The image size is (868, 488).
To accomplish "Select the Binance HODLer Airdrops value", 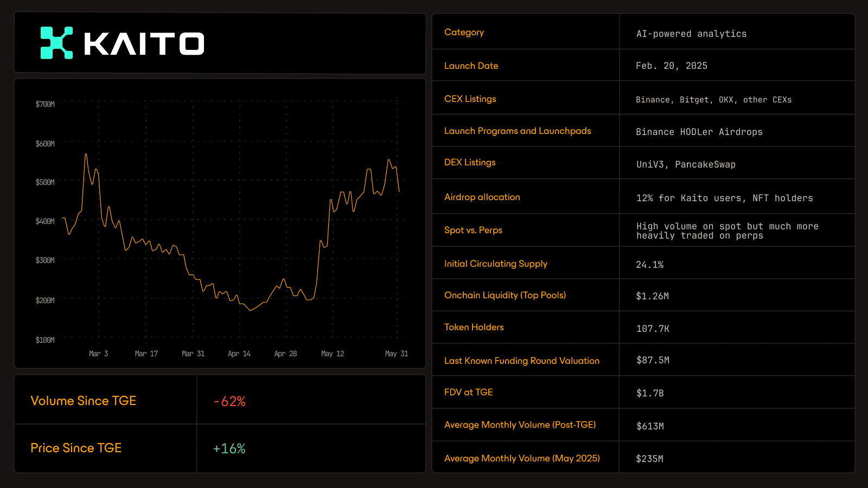I will 699,132.
